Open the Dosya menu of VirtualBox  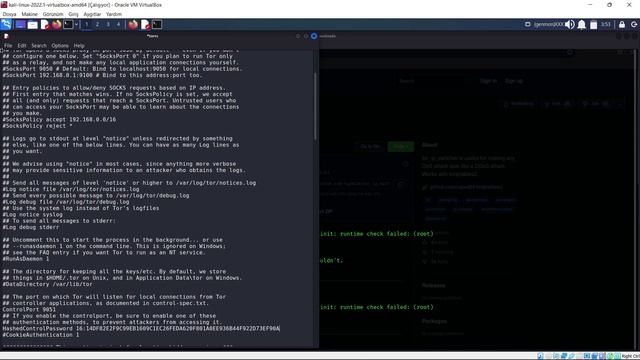coord(9,14)
